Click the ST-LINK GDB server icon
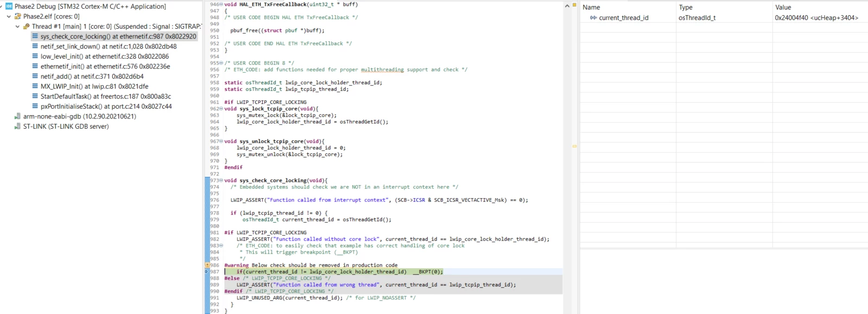The width and height of the screenshot is (868, 314). pos(18,126)
